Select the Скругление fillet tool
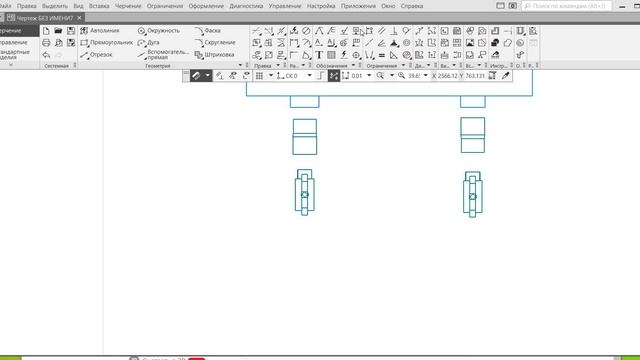 tap(215, 42)
